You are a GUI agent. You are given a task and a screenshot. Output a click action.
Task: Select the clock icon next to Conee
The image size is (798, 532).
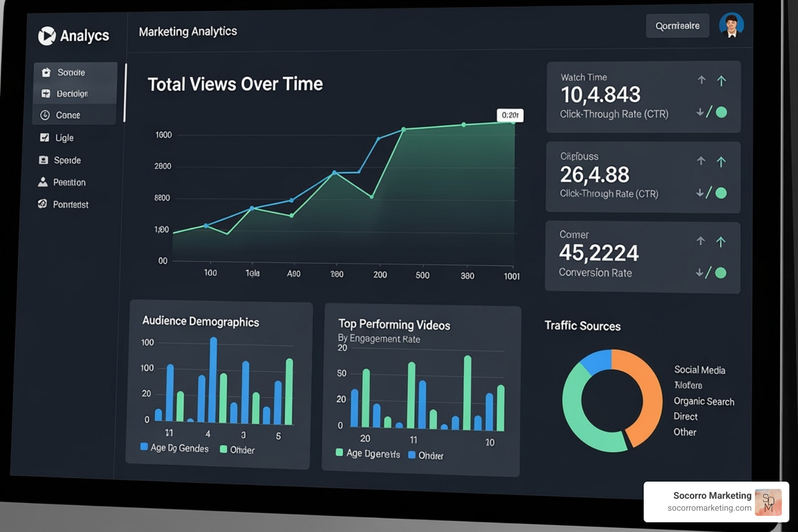[x=45, y=115]
